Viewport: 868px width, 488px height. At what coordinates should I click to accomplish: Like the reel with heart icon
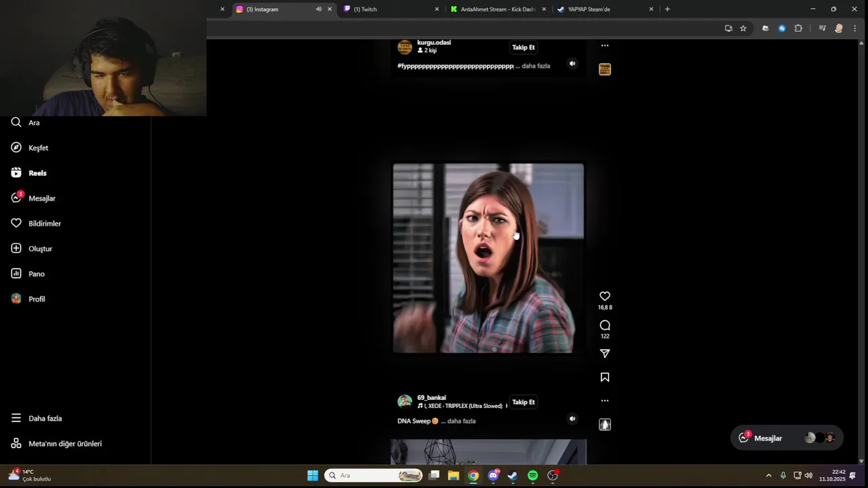[x=605, y=296]
